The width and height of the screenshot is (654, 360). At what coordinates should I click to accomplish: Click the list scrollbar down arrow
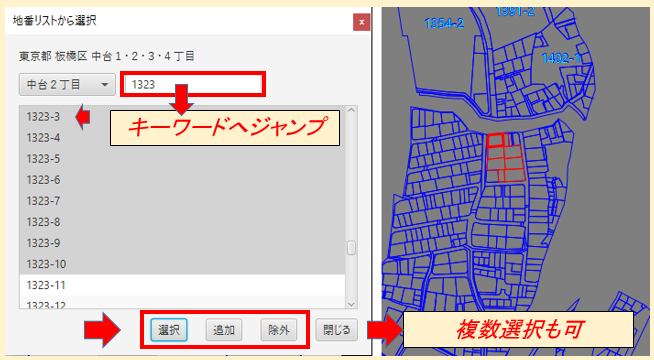tap(351, 304)
